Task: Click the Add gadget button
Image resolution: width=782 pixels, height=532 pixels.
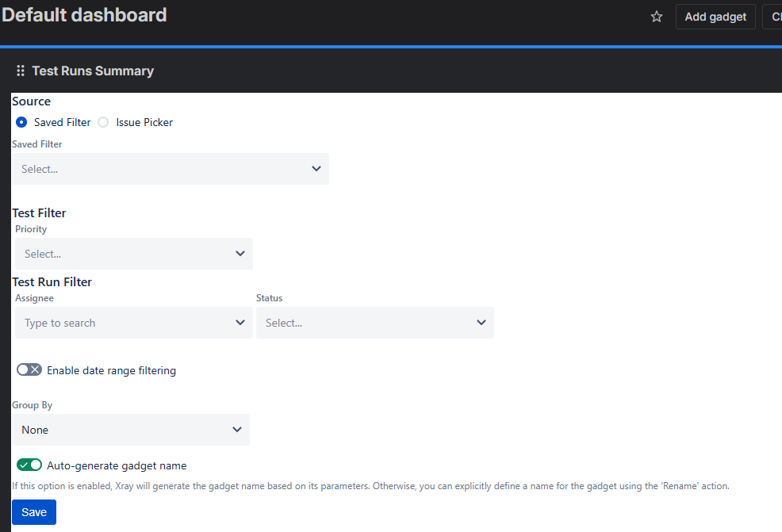Action: click(x=715, y=17)
